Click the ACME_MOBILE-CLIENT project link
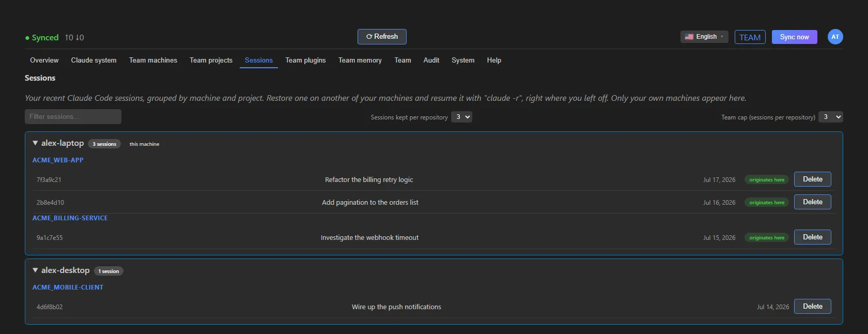 point(68,287)
